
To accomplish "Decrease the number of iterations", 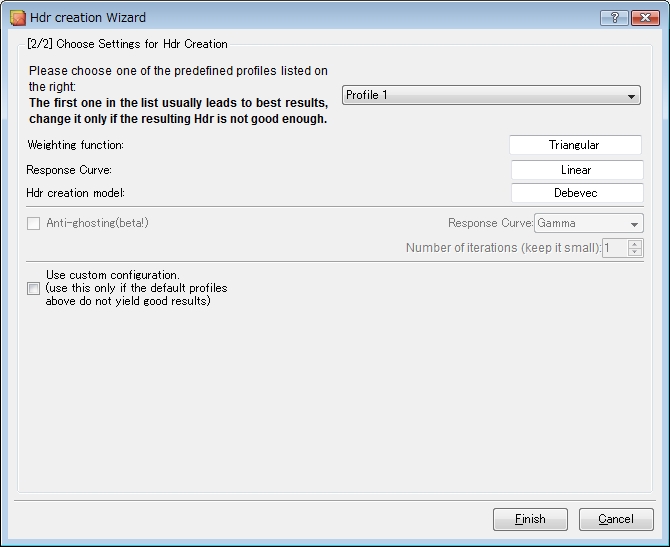I will (x=635, y=252).
